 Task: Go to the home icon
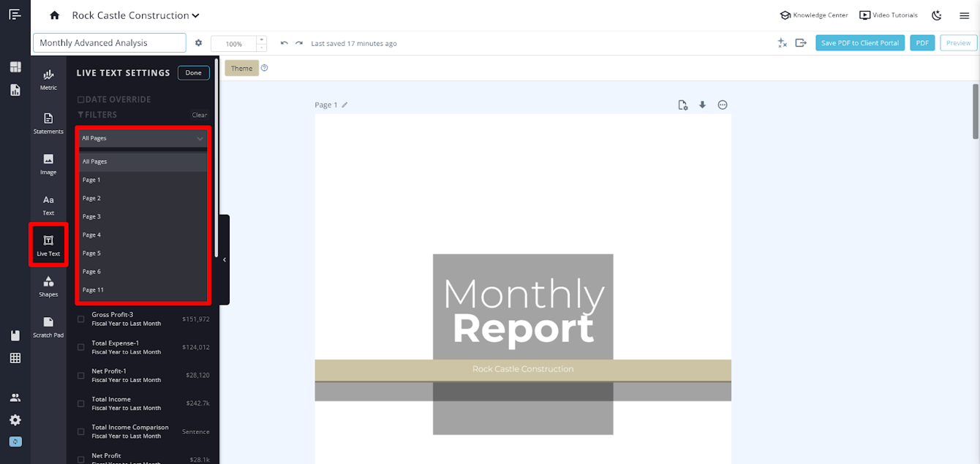tap(54, 15)
